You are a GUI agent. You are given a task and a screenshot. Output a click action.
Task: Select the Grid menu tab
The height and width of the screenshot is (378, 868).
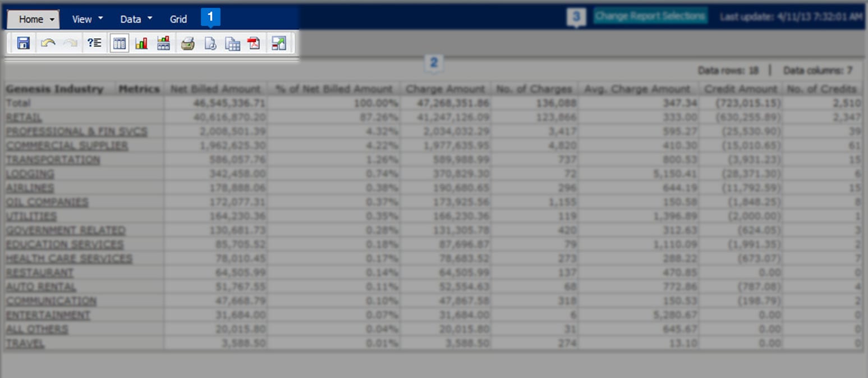click(x=178, y=19)
